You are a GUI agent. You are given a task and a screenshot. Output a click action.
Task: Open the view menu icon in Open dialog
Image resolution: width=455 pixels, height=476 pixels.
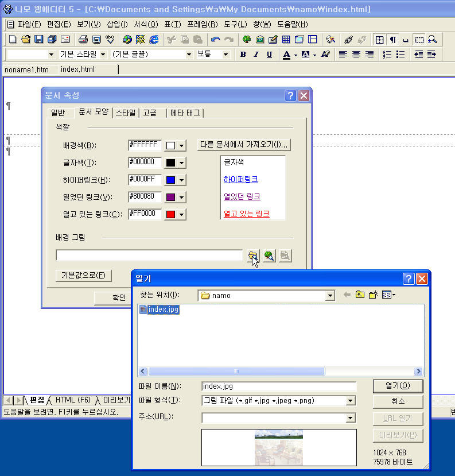pos(388,295)
